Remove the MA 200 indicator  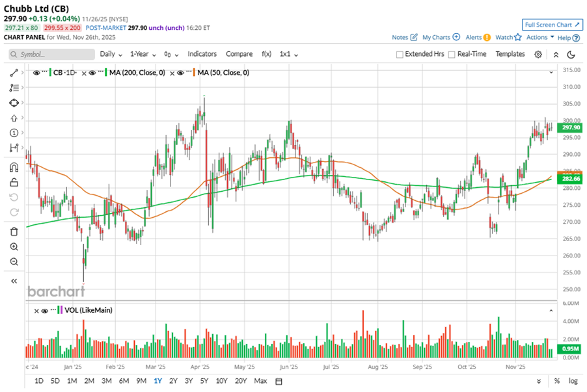click(84, 73)
